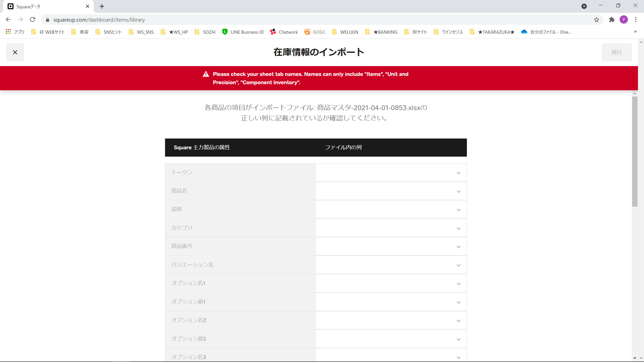This screenshot has width=644, height=362.
Task: Open the browser extensions puzzle icon
Action: (612, 20)
